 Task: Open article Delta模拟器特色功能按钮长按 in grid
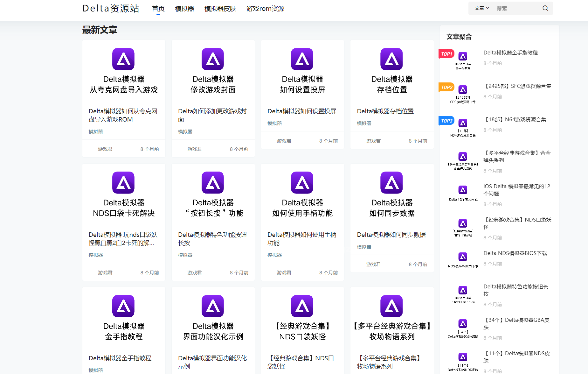pos(212,239)
